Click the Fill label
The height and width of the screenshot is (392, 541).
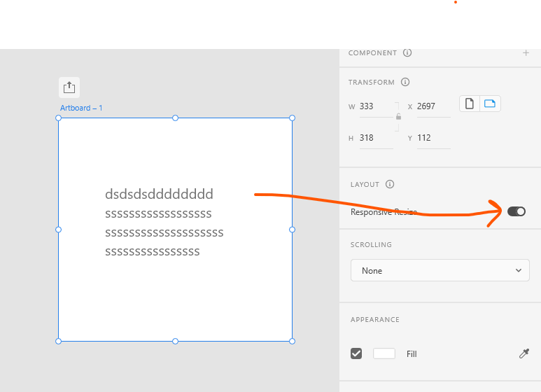coord(412,354)
